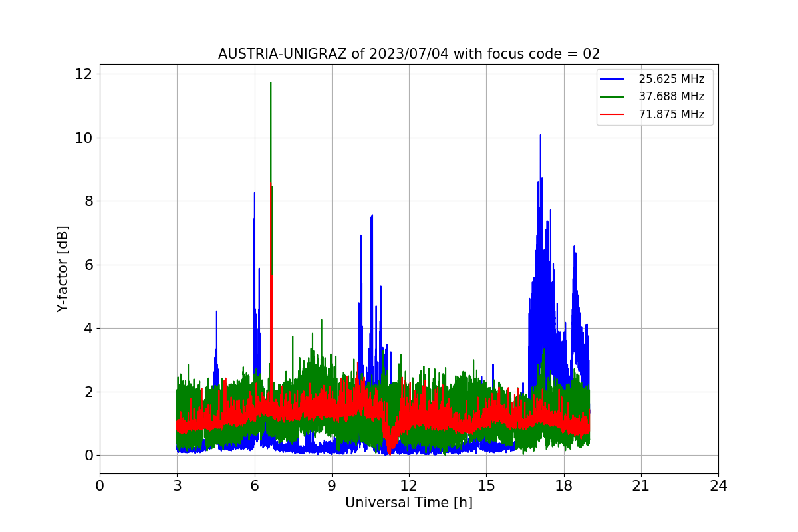
Task: Click the blue spike top at 6 h near 8 dB
Action: click(x=254, y=194)
